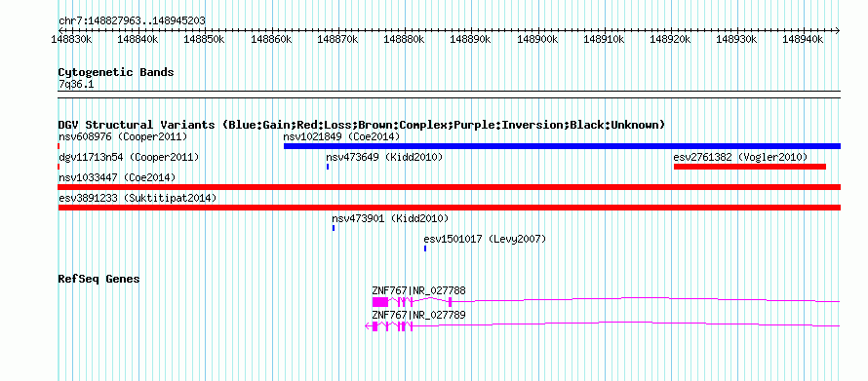Click the ZNF767|NR_027788 gene label
868x381 pixels.
419,290
